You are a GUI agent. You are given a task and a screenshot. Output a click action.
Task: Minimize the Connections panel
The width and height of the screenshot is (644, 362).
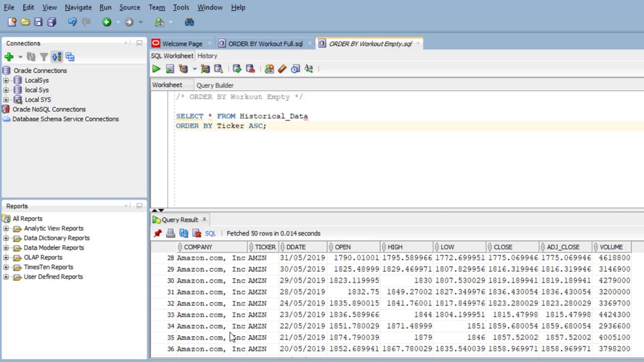pos(139,43)
